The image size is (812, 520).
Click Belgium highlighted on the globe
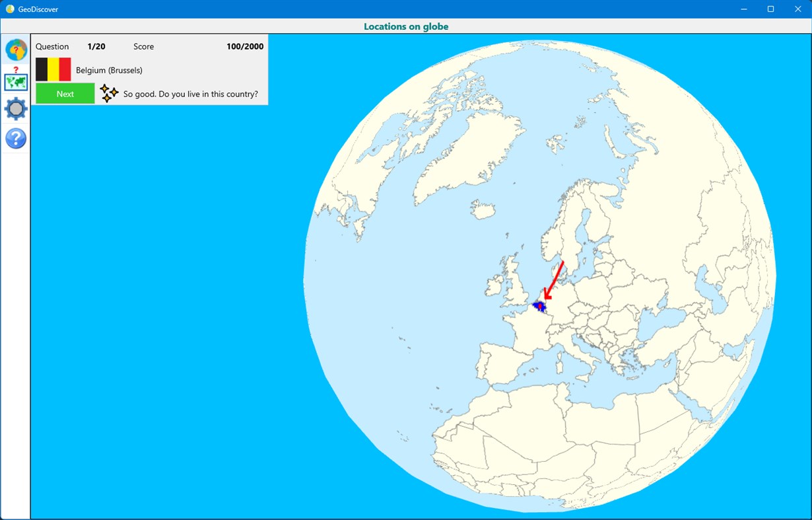tap(540, 306)
